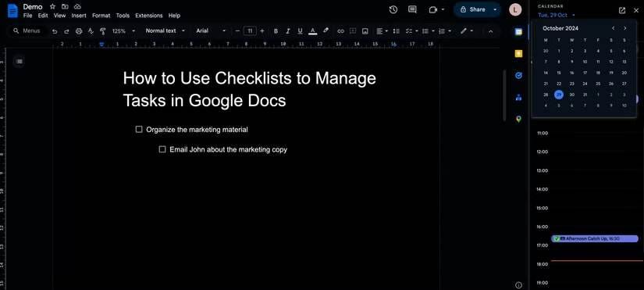The height and width of the screenshot is (290, 644).
Task: Open the Tue, 29 Oct date dropdown
Action: tap(557, 15)
